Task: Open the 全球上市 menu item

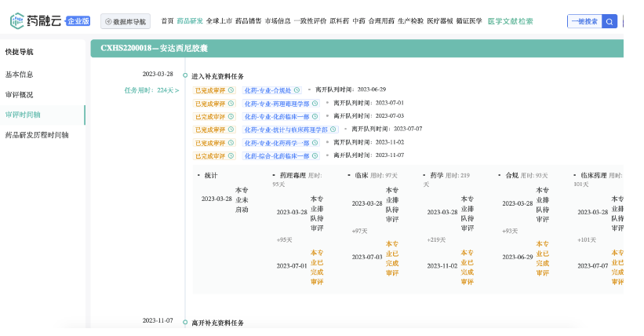Action: [219, 21]
